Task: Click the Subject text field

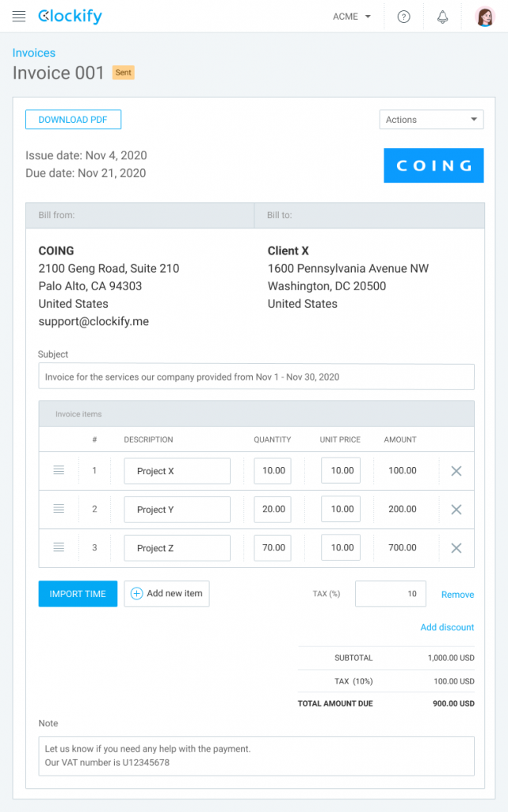Action: [x=256, y=377]
